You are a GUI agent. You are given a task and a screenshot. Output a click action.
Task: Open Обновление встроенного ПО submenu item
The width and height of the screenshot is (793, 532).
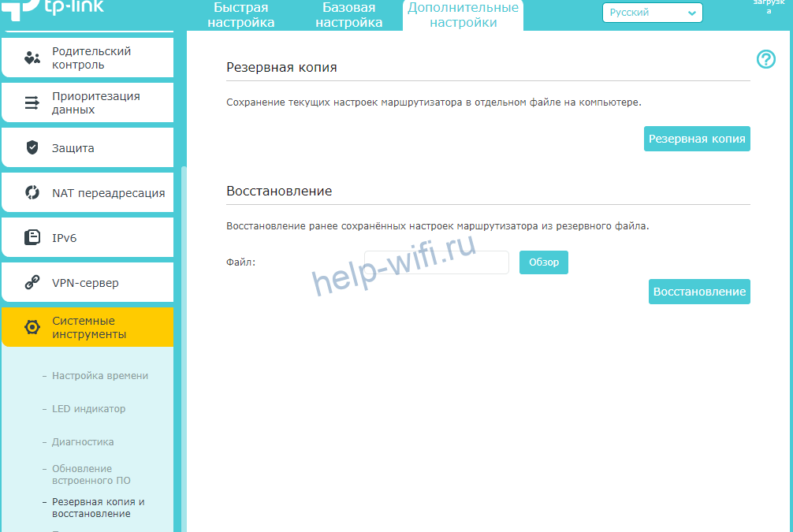pos(91,474)
